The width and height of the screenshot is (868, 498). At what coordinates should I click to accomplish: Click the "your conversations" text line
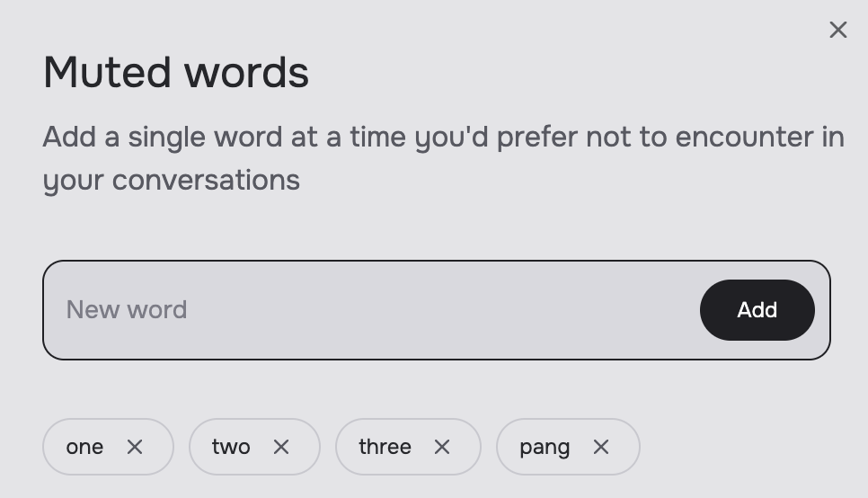coord(172,181)
